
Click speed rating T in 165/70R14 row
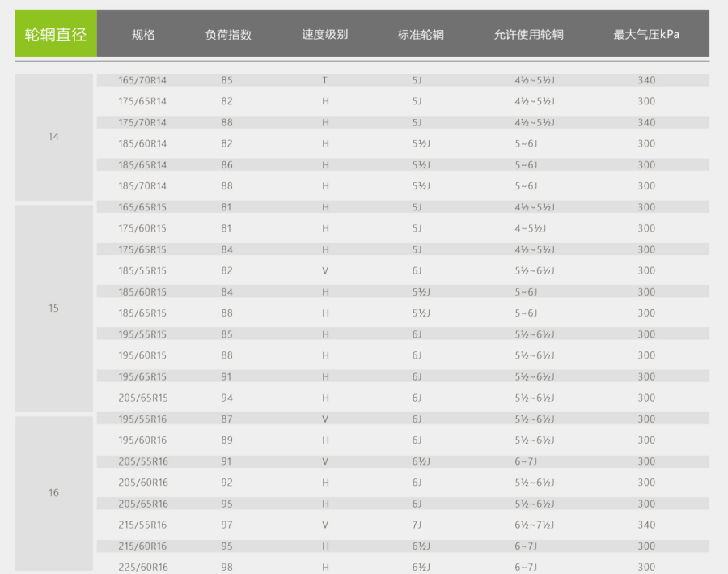pos(325,80)
